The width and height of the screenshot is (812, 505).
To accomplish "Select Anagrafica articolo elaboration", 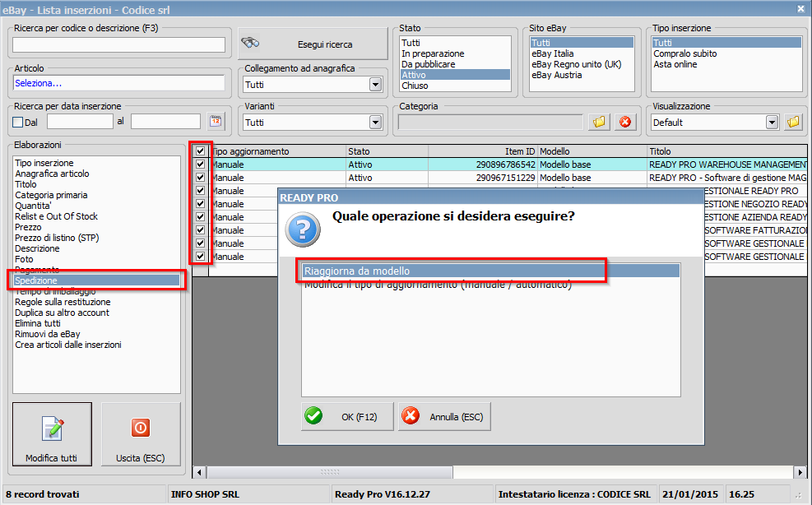I will (x=52, y=174).
